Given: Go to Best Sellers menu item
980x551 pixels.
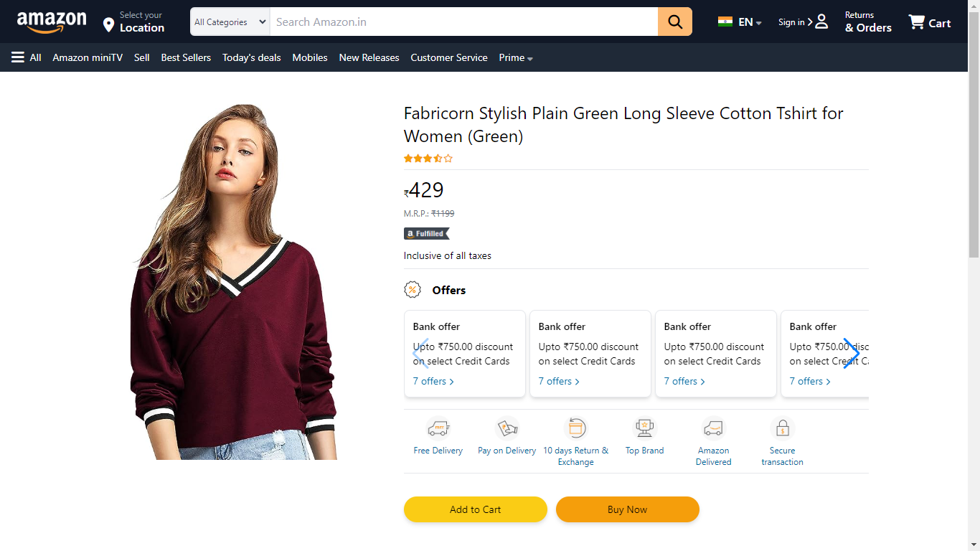Looking at the screenshot, I should click(x=186, y=57).
